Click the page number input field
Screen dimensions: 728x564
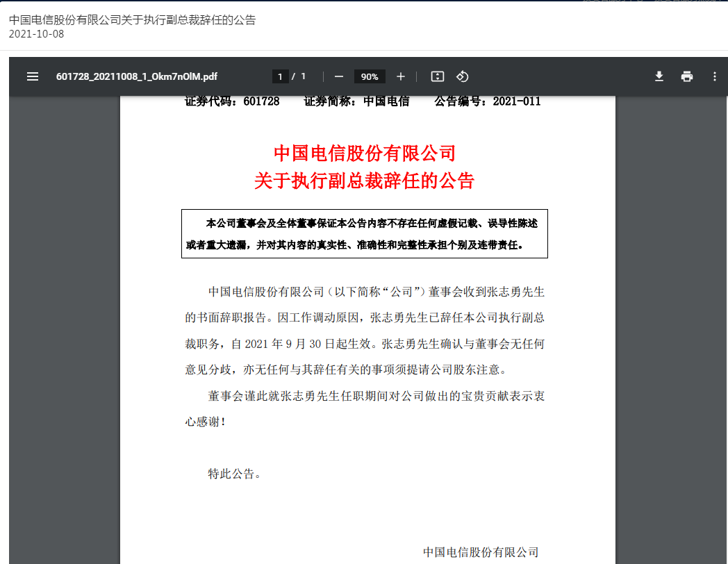pyautogui.click(x=280, y=76)
